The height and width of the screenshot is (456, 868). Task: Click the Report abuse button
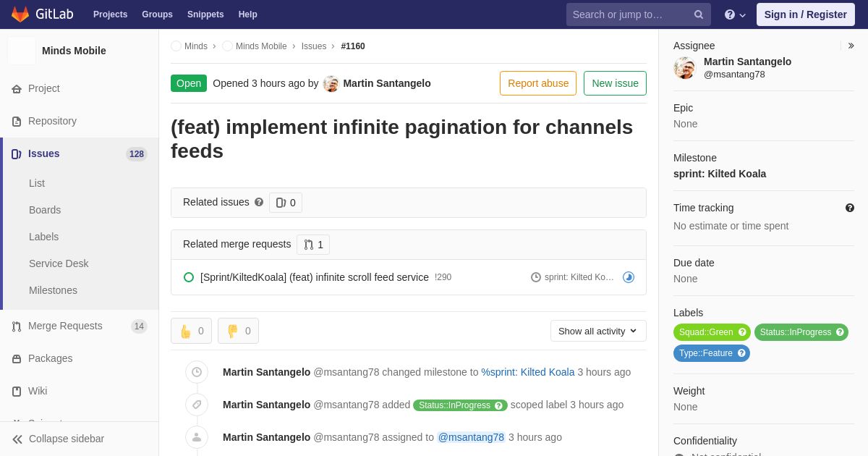click(x=538, y=83)
